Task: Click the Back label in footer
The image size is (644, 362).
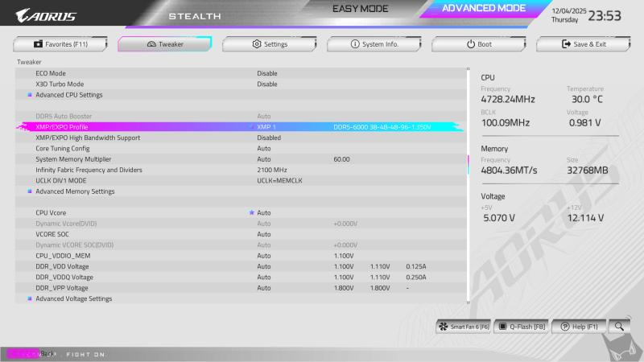Action: (x=47, y=353)
